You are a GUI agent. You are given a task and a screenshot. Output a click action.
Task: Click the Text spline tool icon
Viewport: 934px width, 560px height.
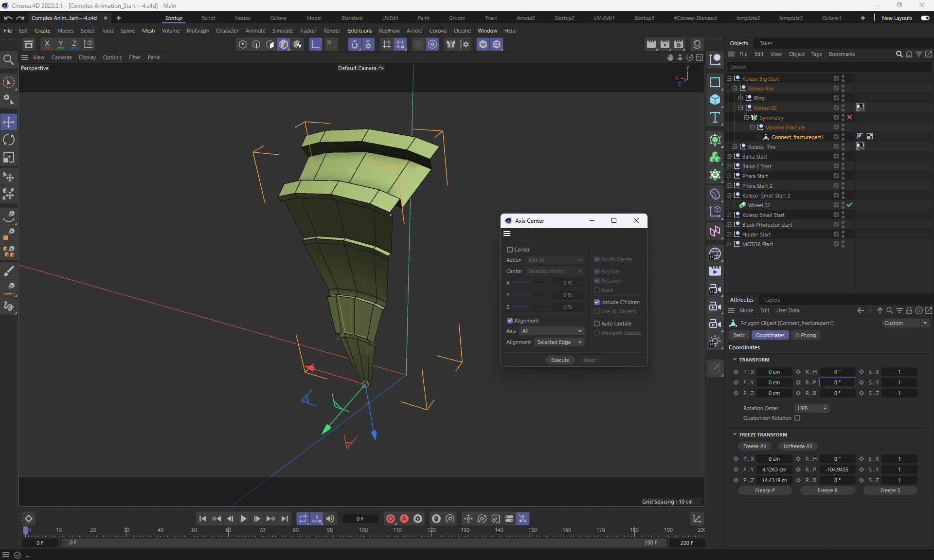[x=715, y=117]
